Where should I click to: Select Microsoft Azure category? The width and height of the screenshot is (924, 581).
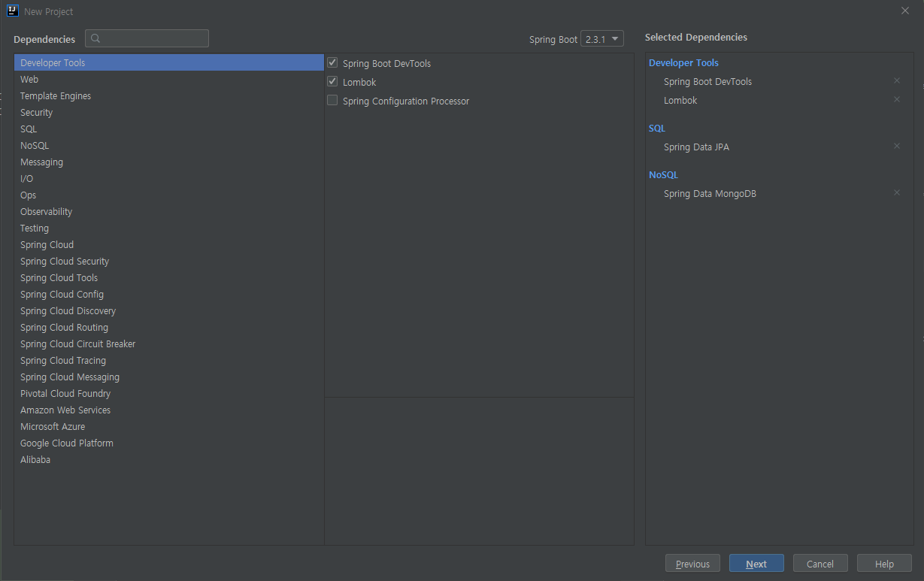tap(169, 426)
